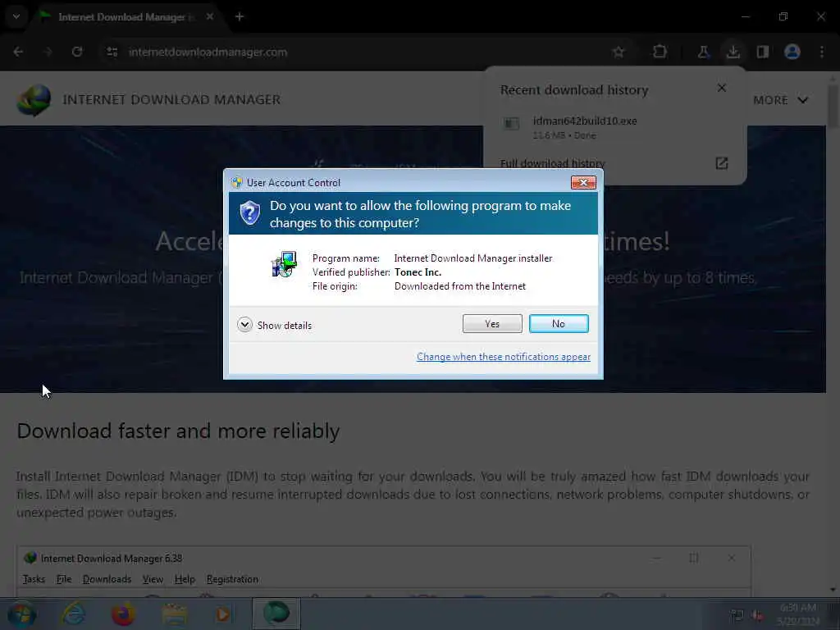Click the idman642build10.exe file icon
840x630 pixels.
(511, 124)
